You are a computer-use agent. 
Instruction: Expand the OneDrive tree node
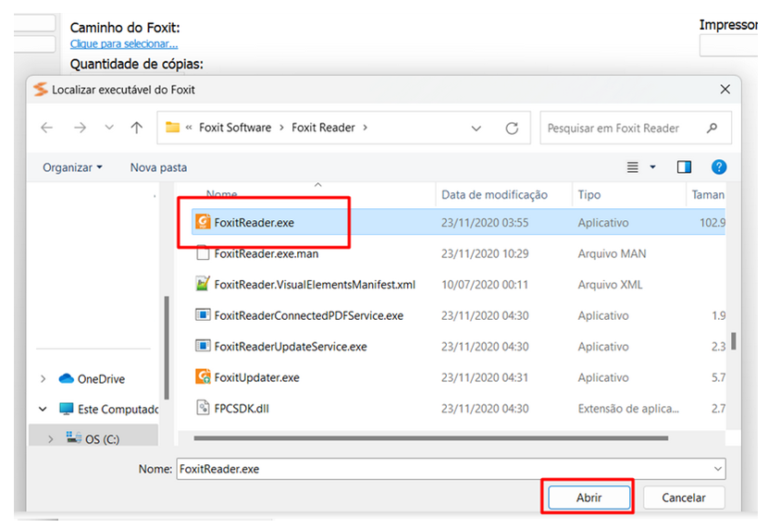[43, 379]
